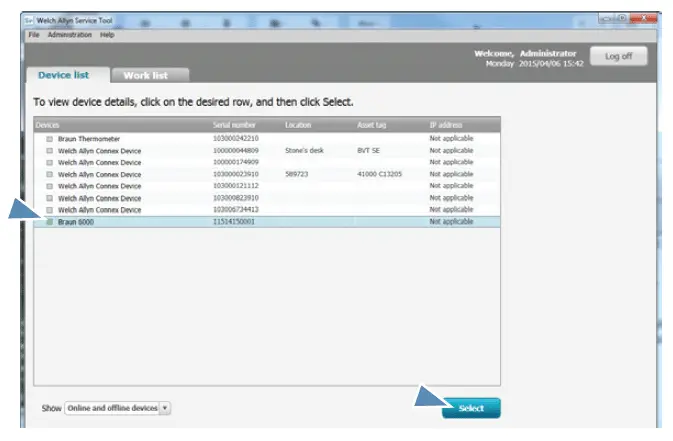Close the Welch Allyn Service Tool window
The image size is (673, 441).
click(644, 18)
